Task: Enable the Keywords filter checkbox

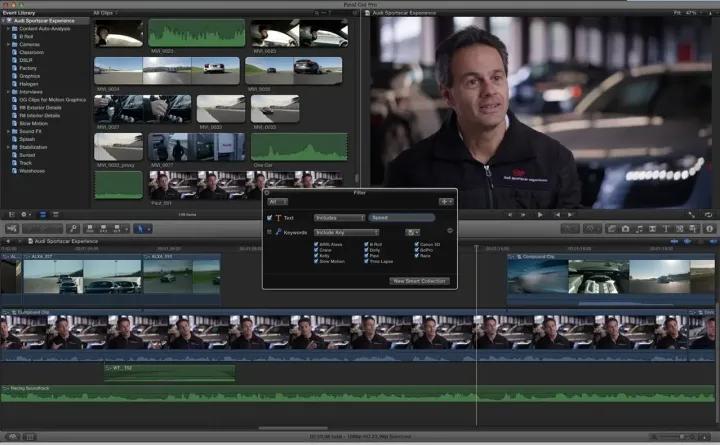Action: [x=270, y=231]
